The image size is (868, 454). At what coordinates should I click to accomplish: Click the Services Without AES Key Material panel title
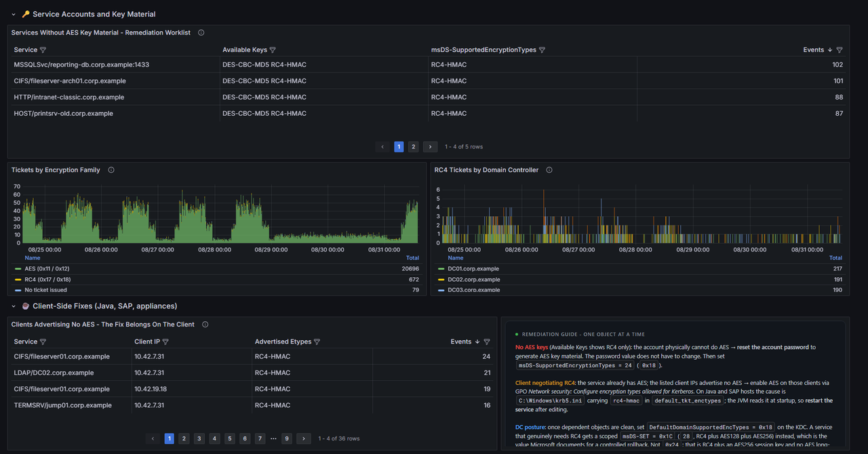click(x=101, y=33)
